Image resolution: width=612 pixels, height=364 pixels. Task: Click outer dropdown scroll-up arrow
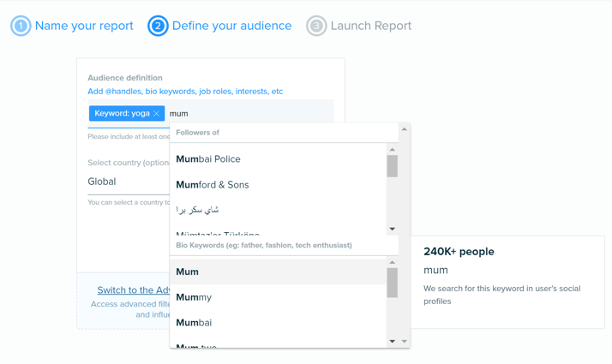(x=405, y=129)
